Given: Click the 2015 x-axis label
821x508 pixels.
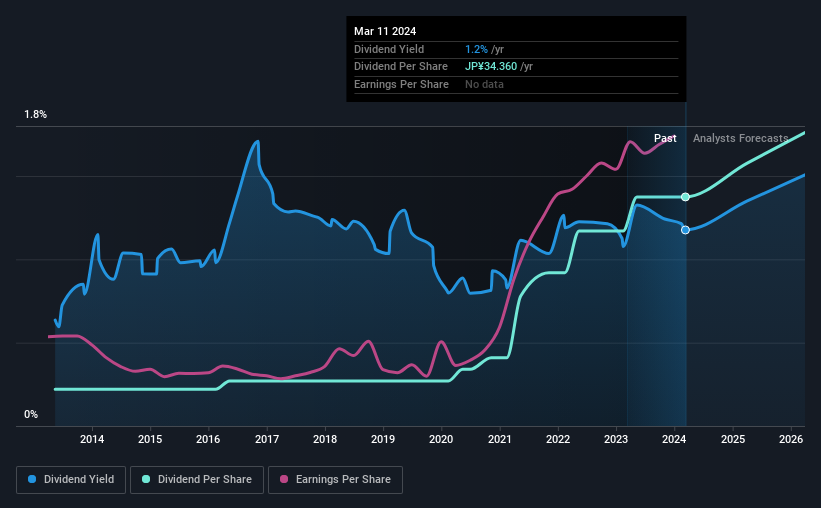Looking at the screenshot, I should pyautogui.click(x=150, y=439).
